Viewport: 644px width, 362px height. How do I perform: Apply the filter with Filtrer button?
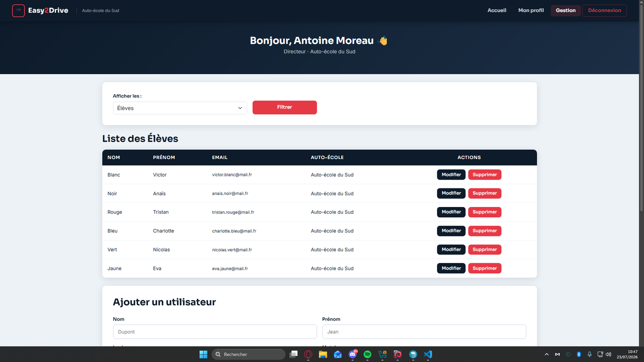(285, 108)
